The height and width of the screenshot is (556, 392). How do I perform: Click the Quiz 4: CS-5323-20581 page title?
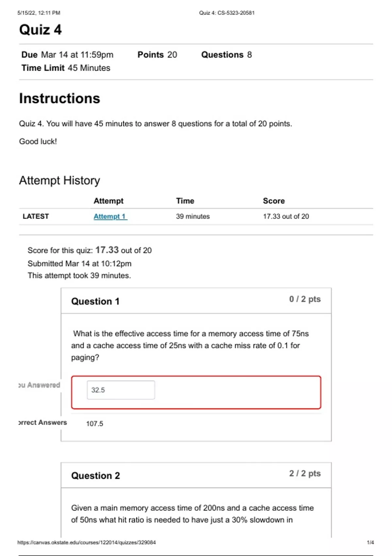pos(227,13)
